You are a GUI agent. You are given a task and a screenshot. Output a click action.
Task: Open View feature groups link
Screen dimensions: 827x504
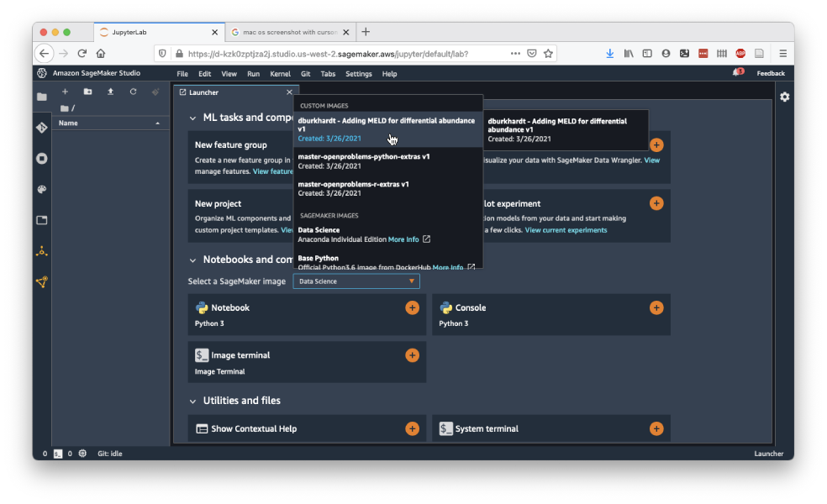click(272, 171)
